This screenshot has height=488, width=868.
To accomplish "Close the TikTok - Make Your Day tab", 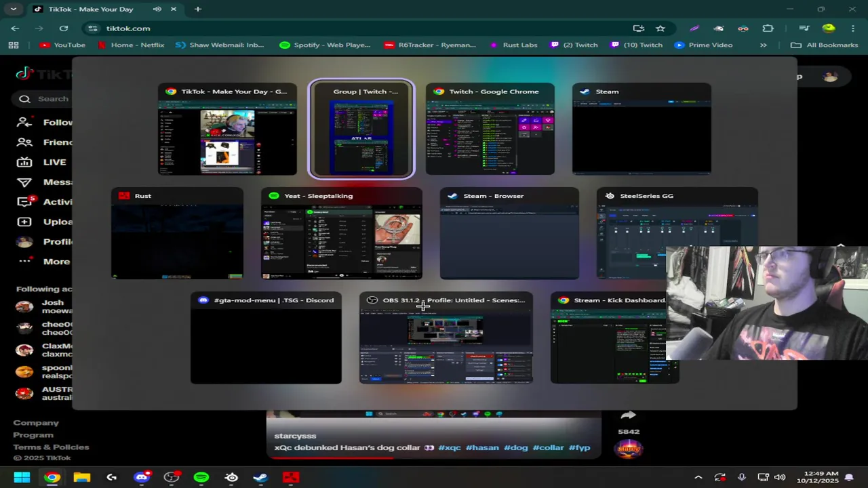I will pyautogui.click(x=174, y=9).
